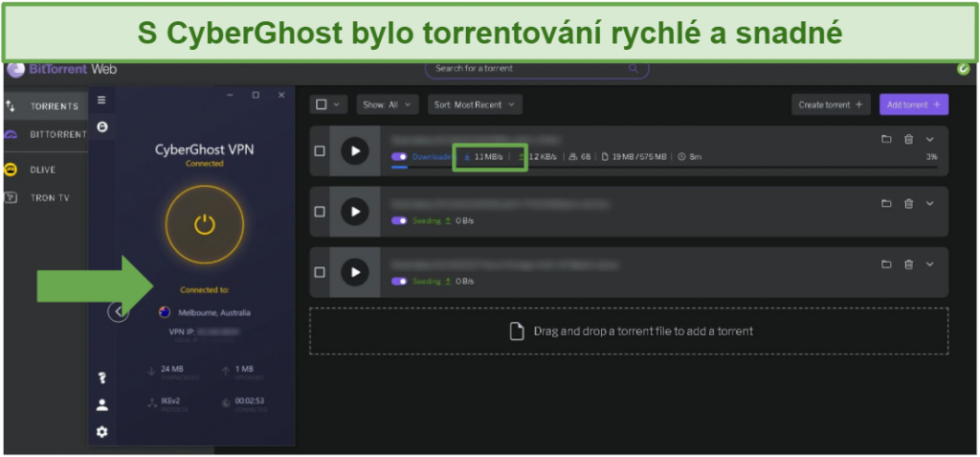Screen dimensions: 980x457
Task: Collapse CyberGhost panel with left chevron
Action: point(118,311)
